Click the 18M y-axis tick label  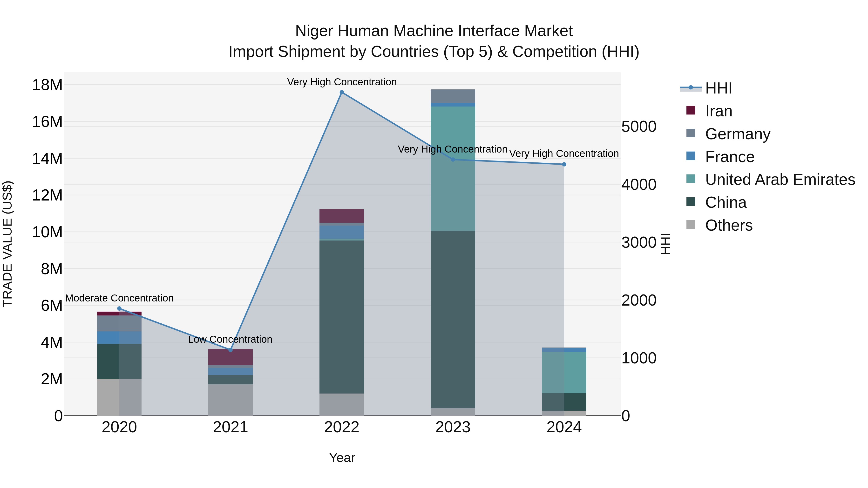pos(47,85)
